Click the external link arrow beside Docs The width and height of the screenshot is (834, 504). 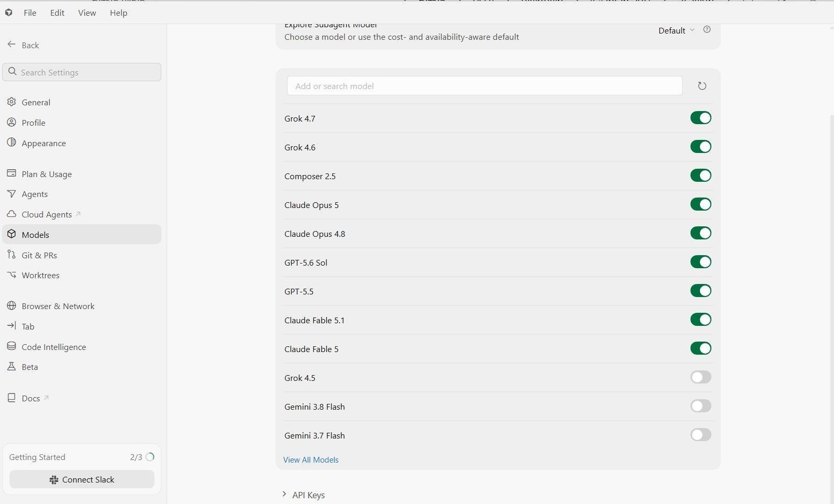[46, 398]
